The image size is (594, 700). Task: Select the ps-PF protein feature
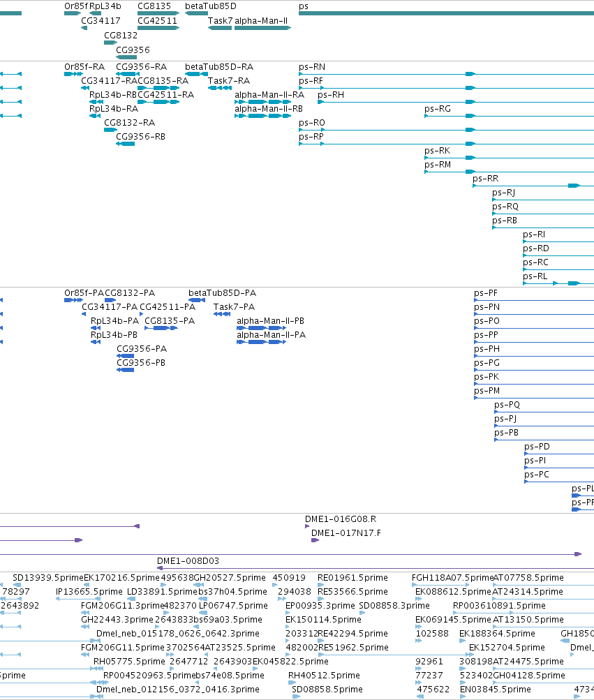pos(534,300)
